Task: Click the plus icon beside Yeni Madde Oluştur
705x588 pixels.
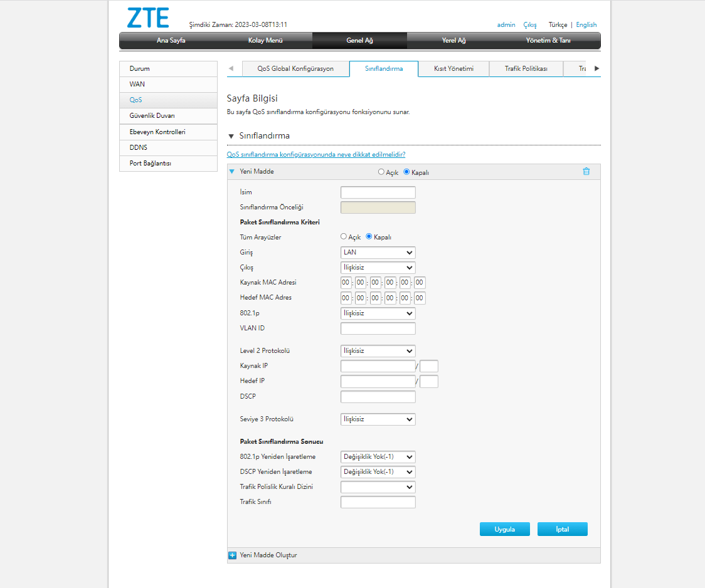Action: [231, 555]
